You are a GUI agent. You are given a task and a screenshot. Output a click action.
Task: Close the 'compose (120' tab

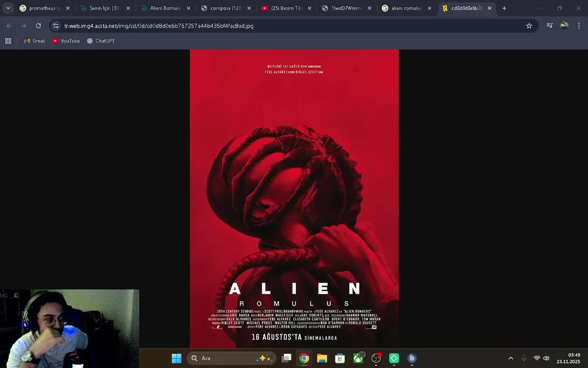point(249,8)
